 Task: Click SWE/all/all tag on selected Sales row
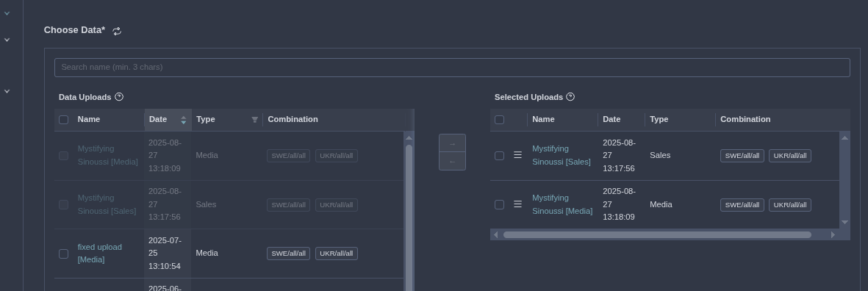click(742, 156)
